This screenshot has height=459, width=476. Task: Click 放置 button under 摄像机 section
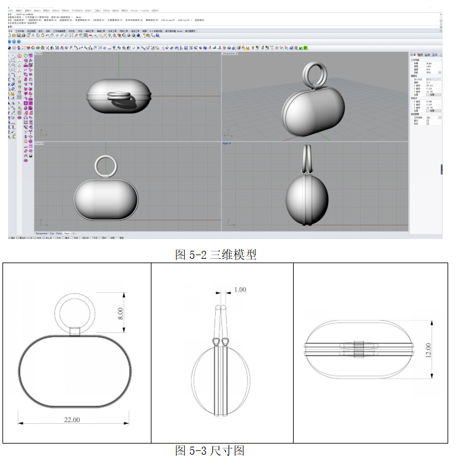pyautogui.click(x=433, y=95)
